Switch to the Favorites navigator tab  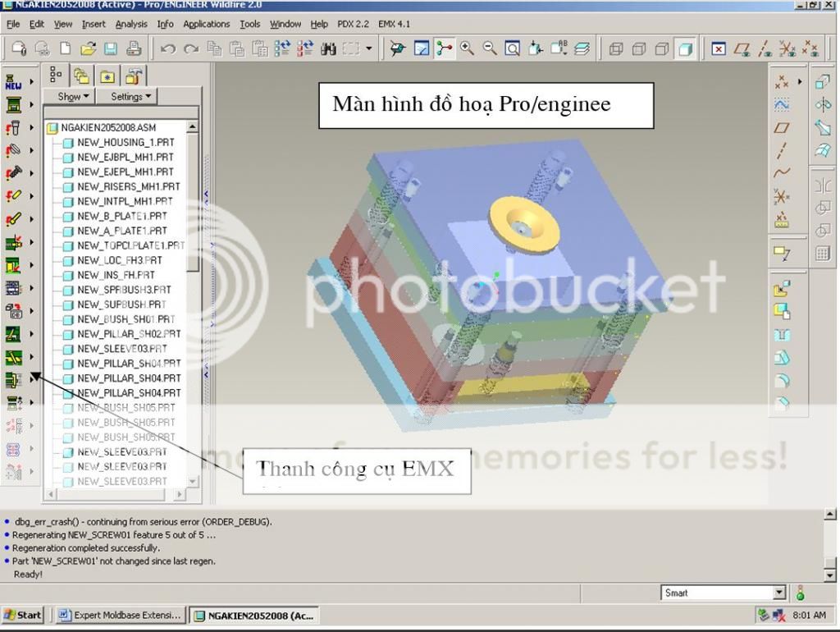click(x=107, y=76)
